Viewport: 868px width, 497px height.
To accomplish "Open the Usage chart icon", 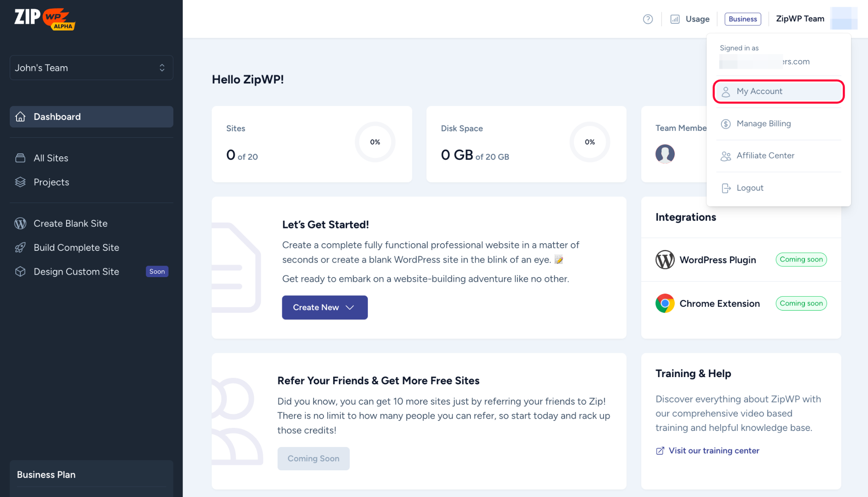I will coord(675,19).
